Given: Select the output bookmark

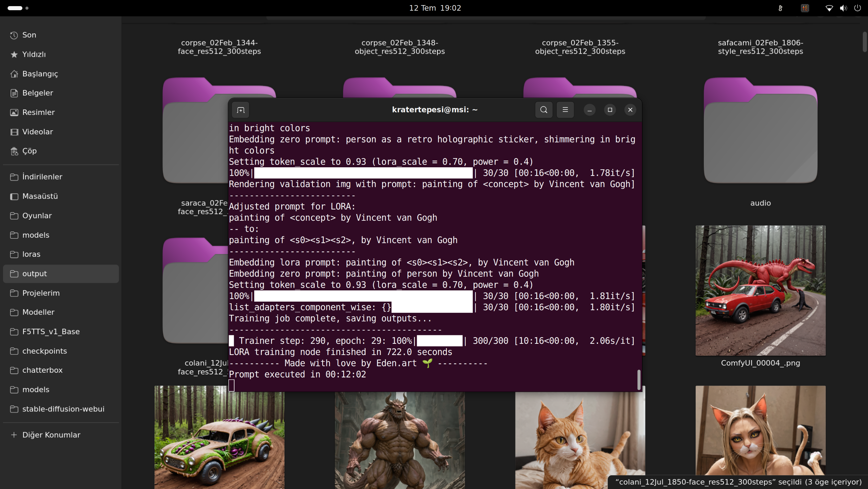Looking at the screenshot, I should click(x=61, y=274).
